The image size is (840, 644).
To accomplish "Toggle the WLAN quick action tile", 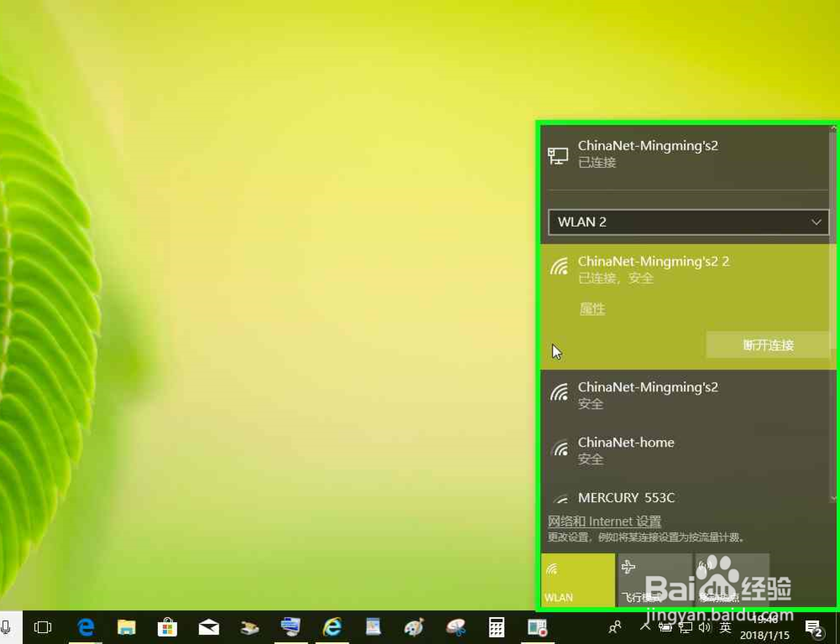I will (578, 579).
